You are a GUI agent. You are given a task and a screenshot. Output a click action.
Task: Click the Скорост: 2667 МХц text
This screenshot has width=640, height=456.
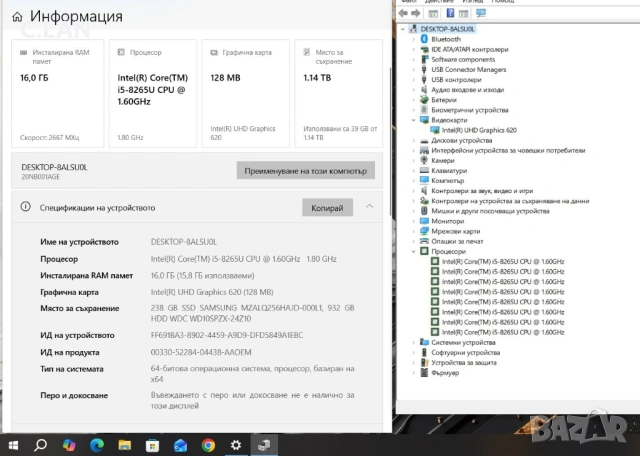49,138
